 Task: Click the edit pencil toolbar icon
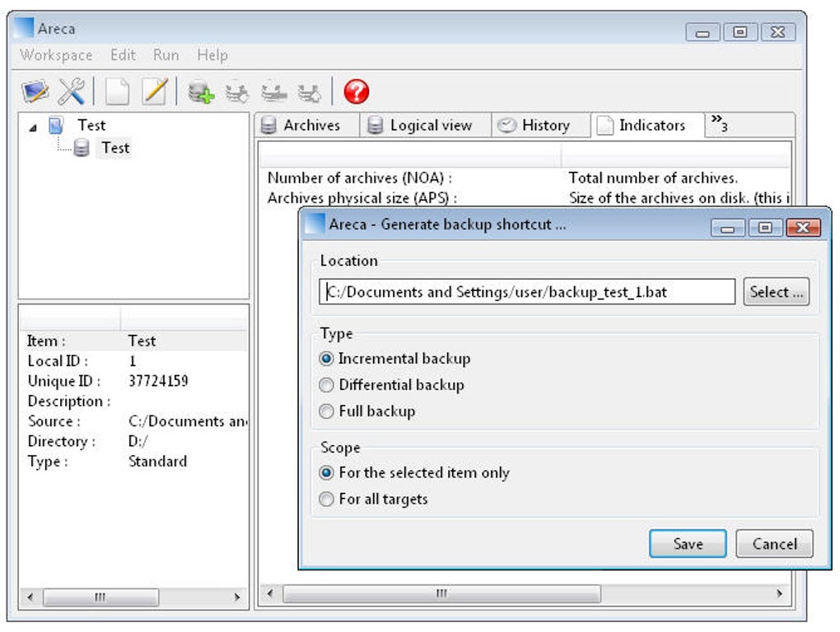(154, 91)
